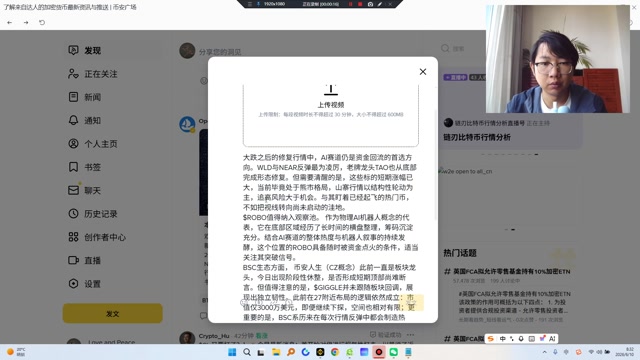
Task: Close the post editor dialog
Action: [x=423, y=72]
